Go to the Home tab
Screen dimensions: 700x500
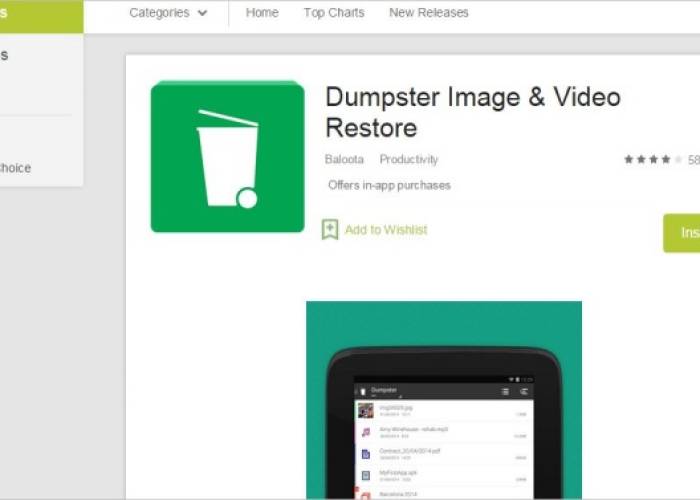click(262, 13)
